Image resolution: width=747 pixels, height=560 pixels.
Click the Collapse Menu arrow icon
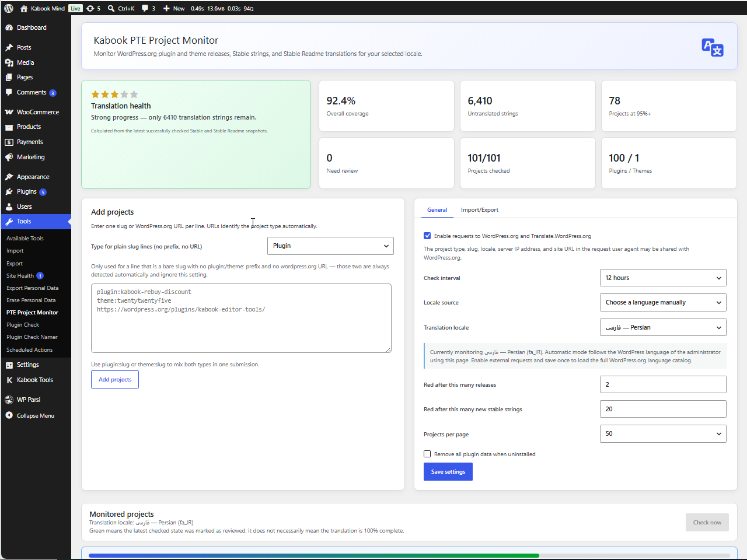pos(9,415)
